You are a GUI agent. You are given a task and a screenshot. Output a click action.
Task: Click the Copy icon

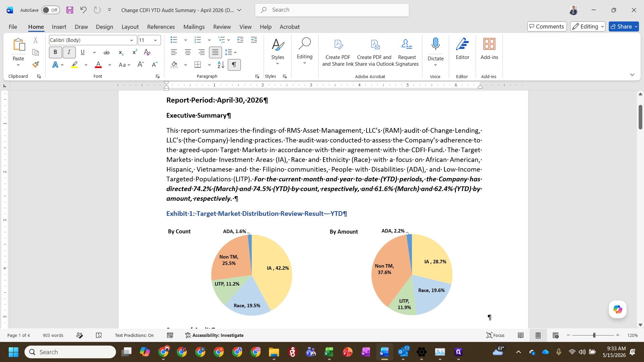[x=36, y=52]
